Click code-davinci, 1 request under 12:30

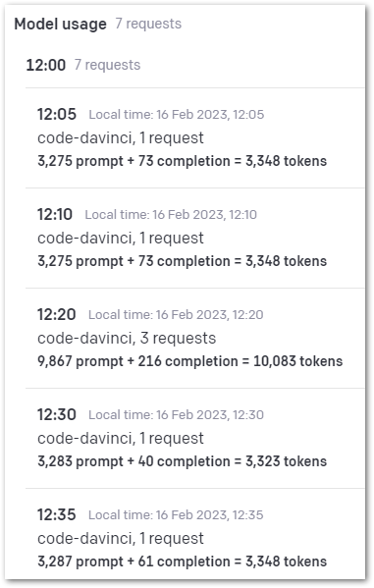coord(121,438)
